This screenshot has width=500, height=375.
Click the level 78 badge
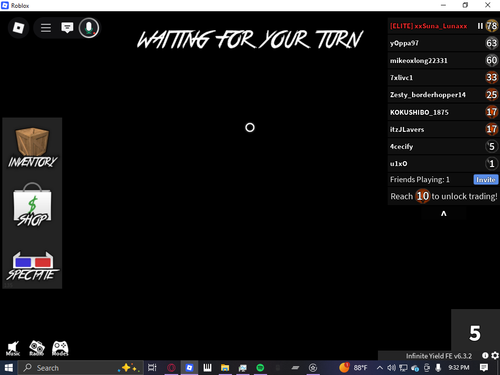pos(492,26)
